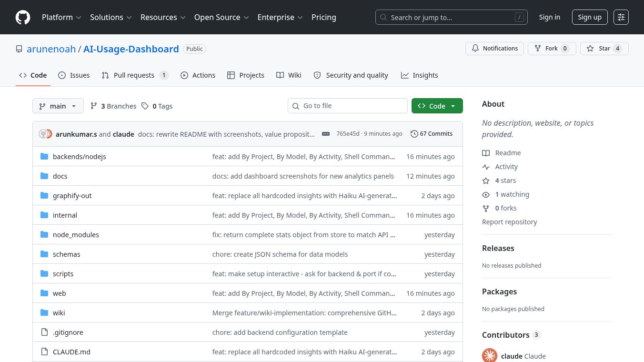
Task: Open the backends/nodejs folder
Action: [x=79, y=157]
